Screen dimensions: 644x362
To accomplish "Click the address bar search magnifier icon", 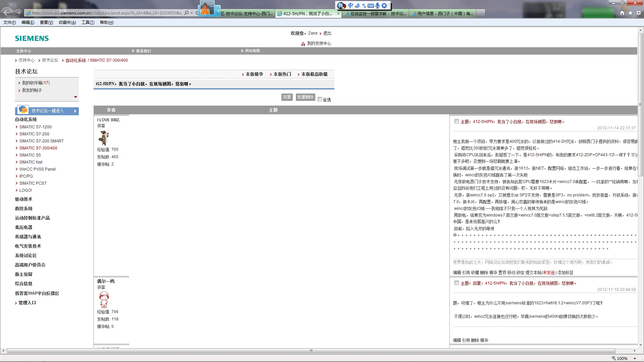I will 186,13.
